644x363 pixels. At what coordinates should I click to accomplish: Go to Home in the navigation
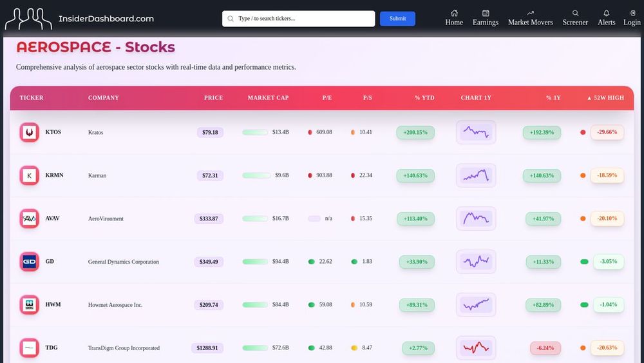point(454,18)
